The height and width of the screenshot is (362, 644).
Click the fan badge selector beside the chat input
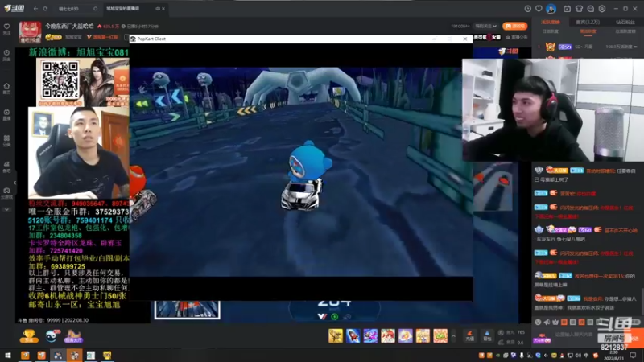click(542, 338)
